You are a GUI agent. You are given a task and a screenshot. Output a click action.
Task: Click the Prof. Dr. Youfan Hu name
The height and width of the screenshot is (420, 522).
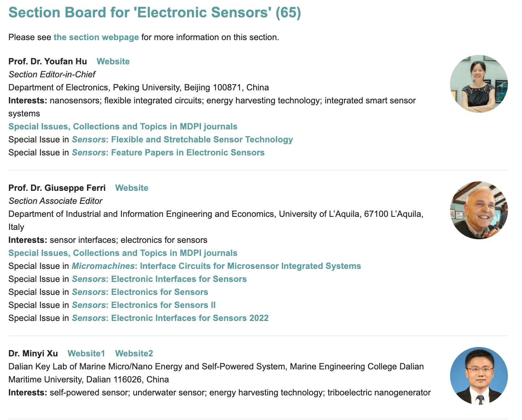click(x=48, y=61)
